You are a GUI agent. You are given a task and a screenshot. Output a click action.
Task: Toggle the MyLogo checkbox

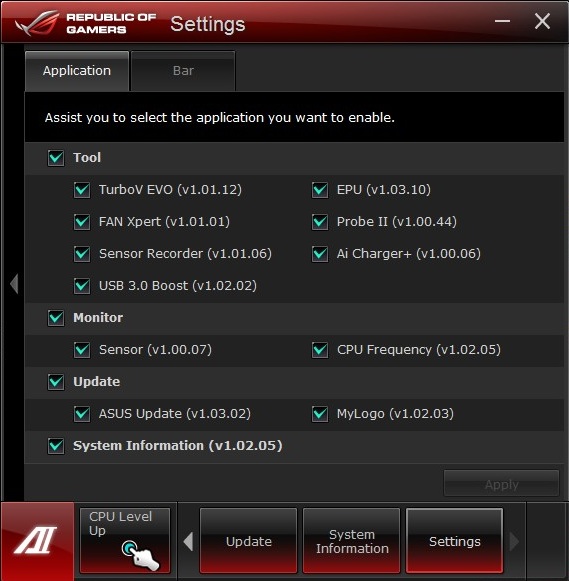click(320, 414)
